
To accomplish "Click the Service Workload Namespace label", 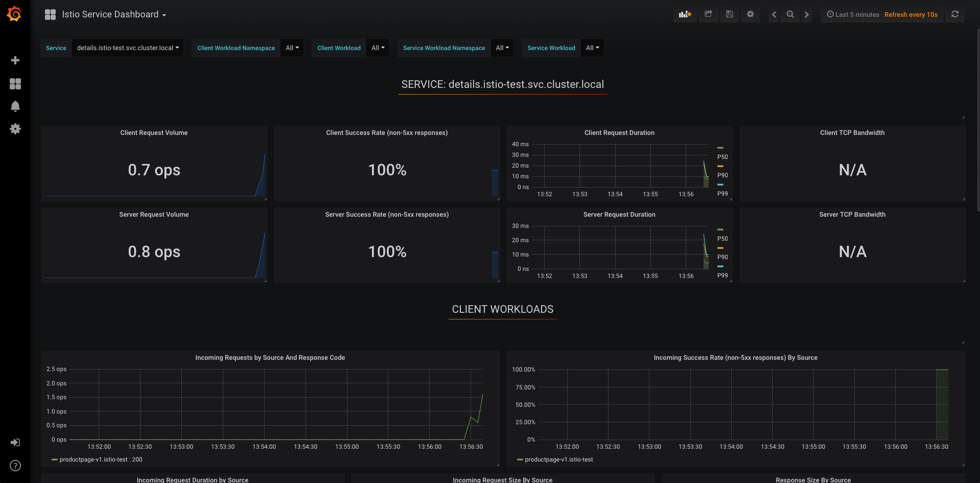I will point(444,48).
